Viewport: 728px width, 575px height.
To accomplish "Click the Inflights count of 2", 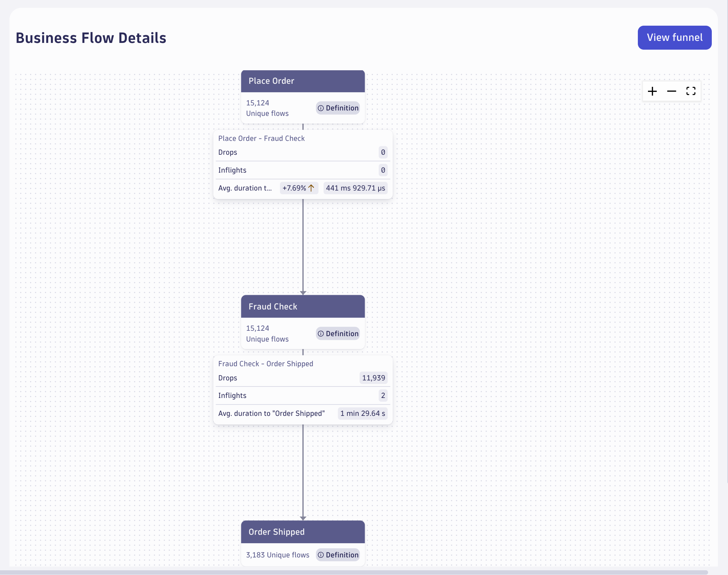I will pos(383,396).
